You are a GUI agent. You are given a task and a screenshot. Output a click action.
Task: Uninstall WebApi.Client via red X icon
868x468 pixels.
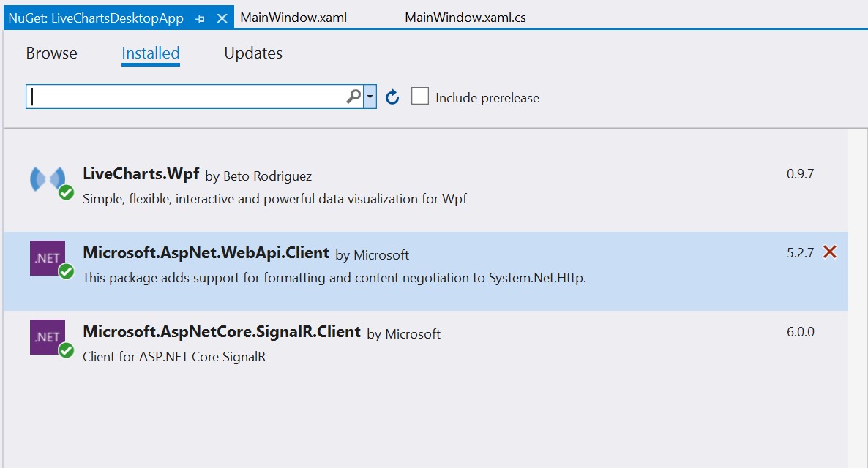[x=830, y=252]
